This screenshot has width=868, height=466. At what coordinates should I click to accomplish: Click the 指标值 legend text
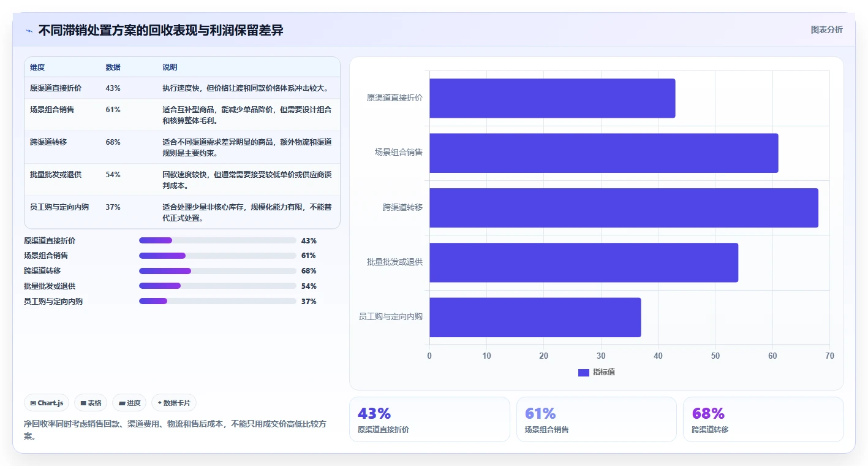[x=604, y=373]
